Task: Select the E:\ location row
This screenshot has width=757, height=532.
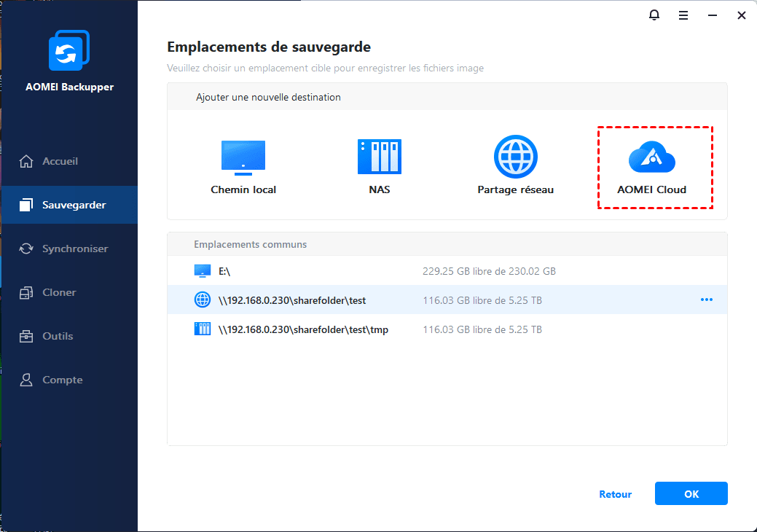Action: (447, 271)
